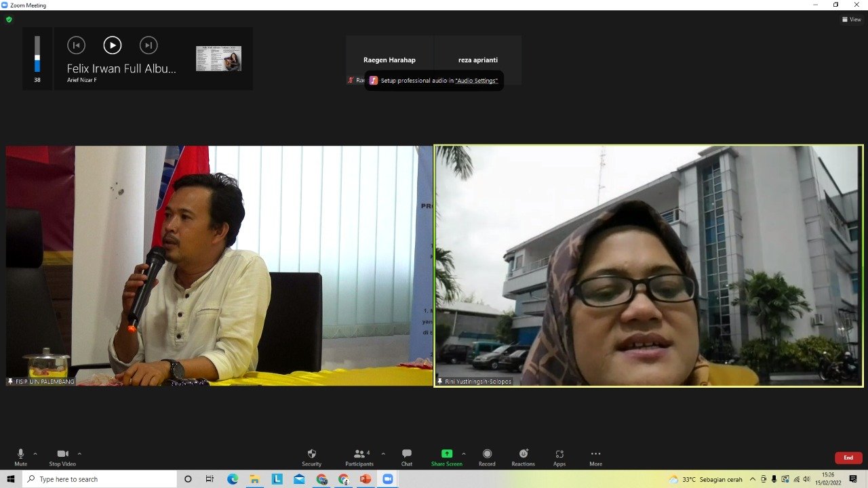Start Share Screen
The image size is (868, 488).
coord(446,454)
